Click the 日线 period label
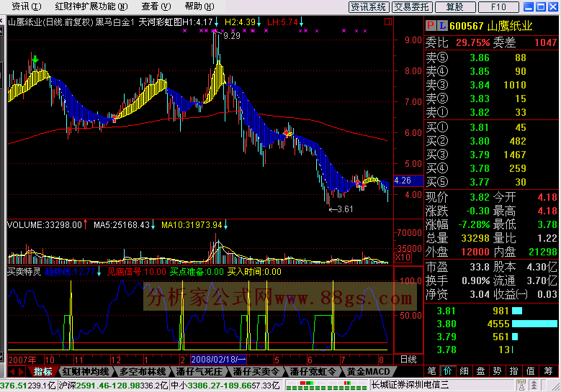 pos(408,360)
